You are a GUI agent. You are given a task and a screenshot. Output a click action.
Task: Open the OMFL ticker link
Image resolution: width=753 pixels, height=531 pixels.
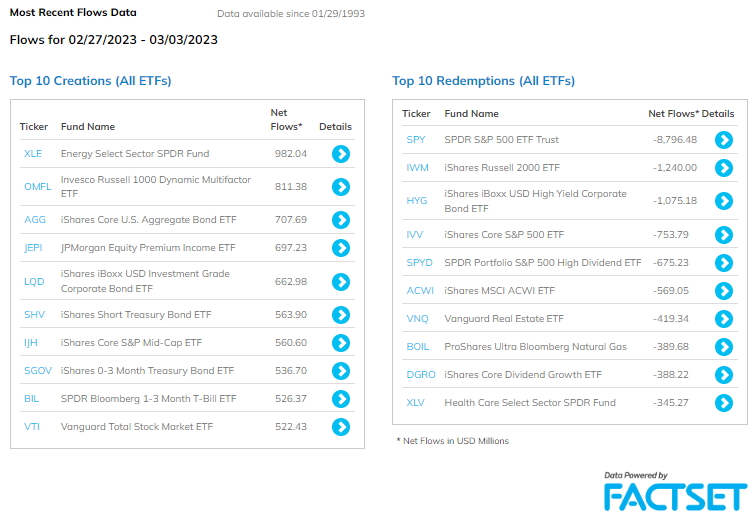37,186
